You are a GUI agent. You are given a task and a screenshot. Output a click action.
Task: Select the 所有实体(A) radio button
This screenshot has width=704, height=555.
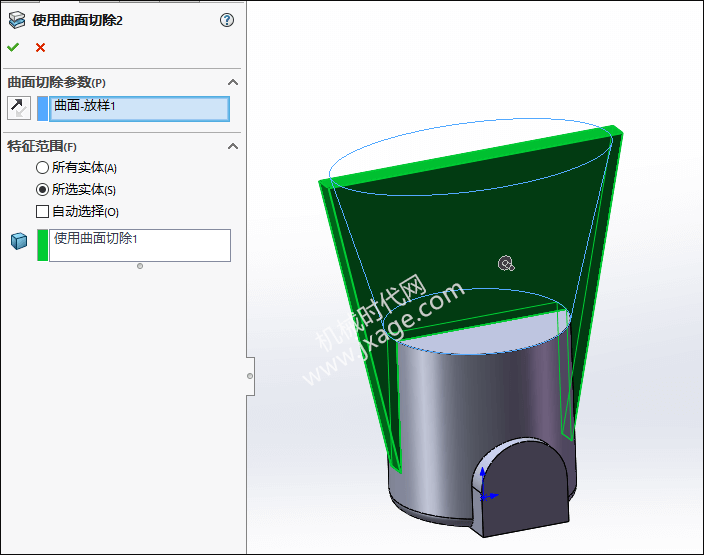(42, 168)
